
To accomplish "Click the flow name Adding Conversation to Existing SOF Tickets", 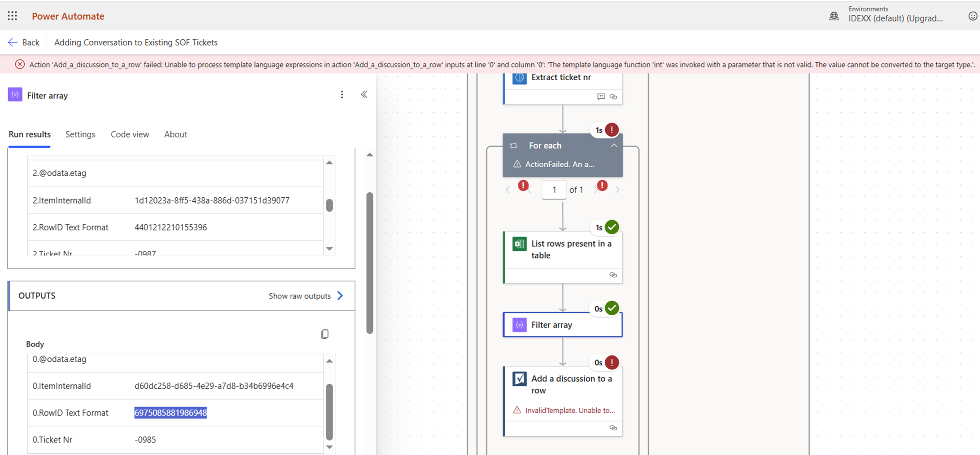I will pos(136,42).
